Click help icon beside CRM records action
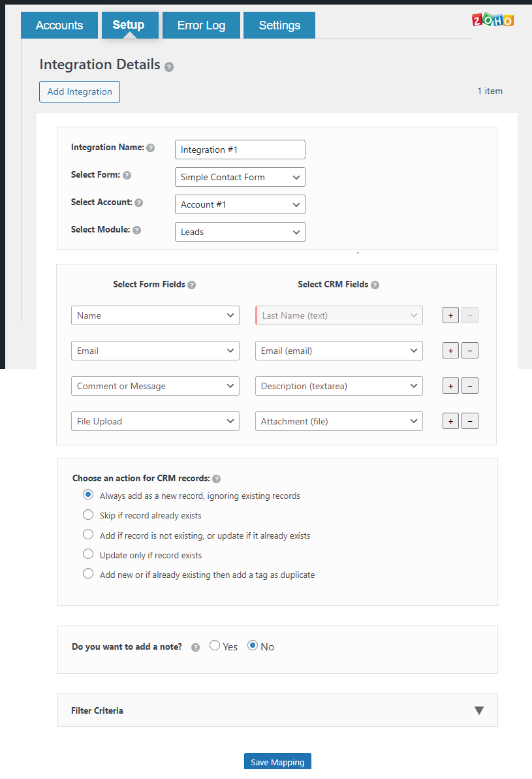The width and height of the screenshot is (532, 779). coord(216,479)
